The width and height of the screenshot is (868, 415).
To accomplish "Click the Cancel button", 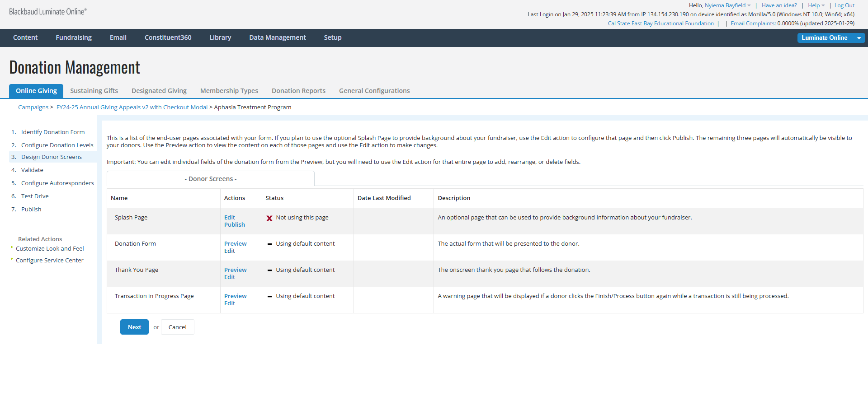I will (x=178, y=327).
